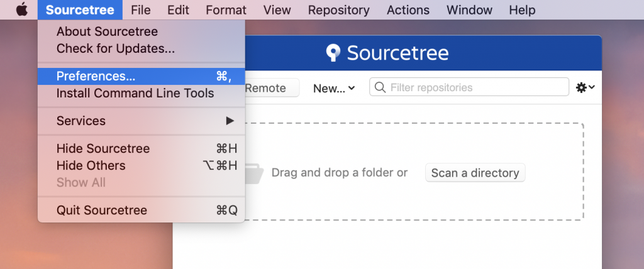This screenshot has height=269, width=644.
Task: Choose Check for Updates...
Action: 142,48
